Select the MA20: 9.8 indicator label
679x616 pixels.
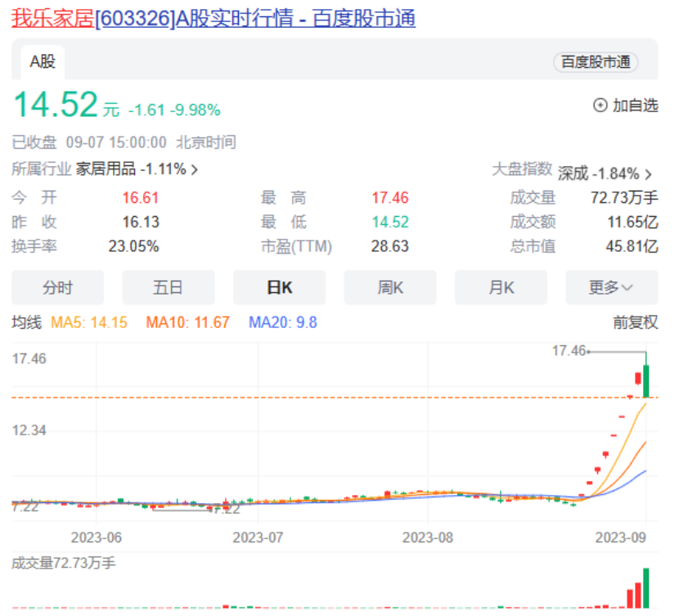point(283,322)
